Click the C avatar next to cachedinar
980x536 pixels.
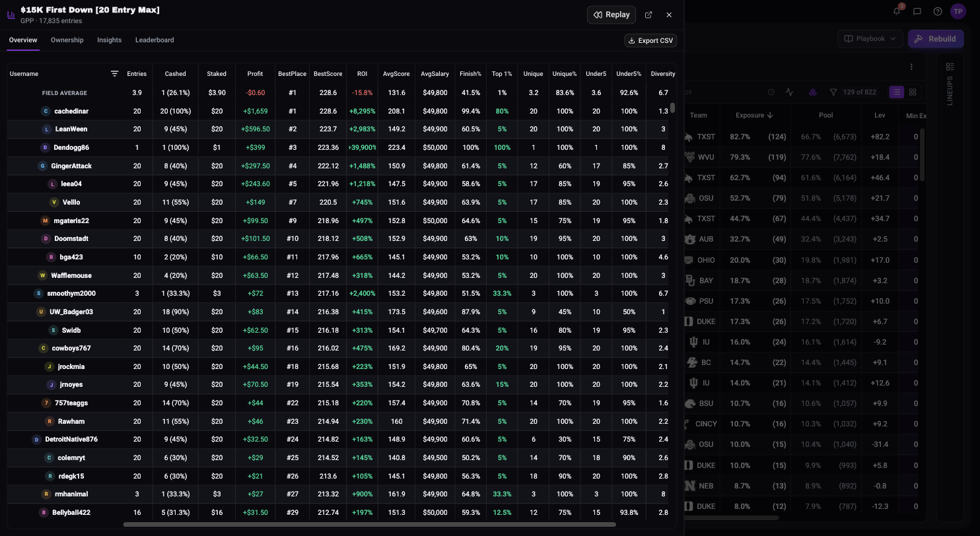46,112
